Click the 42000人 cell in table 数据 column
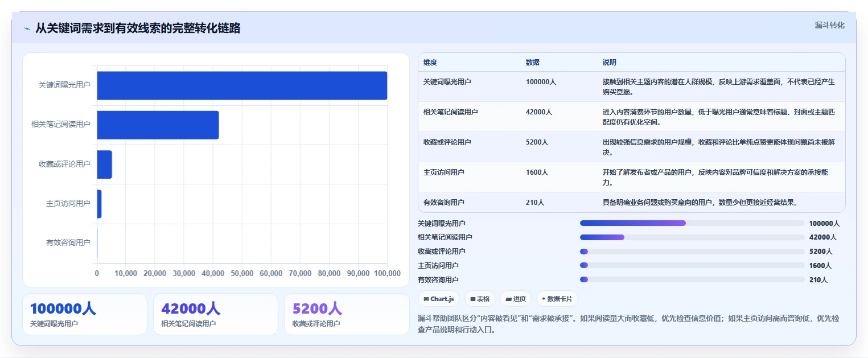Image resolution: width=868 pixels, height=358 pixels. [x=539, y=112]
